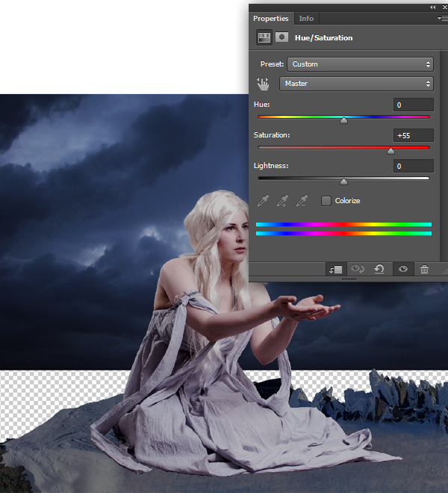Pick the first eyedropper tool

(264, 200)
